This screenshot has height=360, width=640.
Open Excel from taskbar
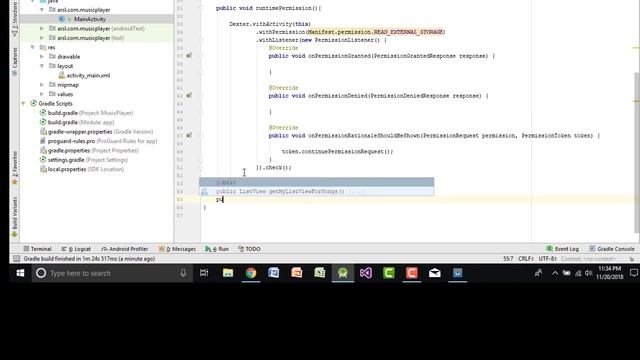click(320, 273)
